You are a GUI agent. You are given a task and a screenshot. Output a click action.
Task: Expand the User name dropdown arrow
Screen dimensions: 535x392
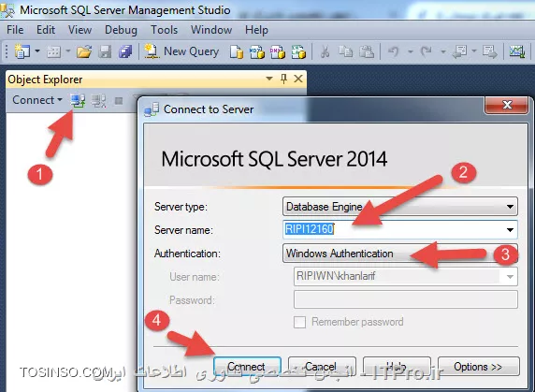510,276
